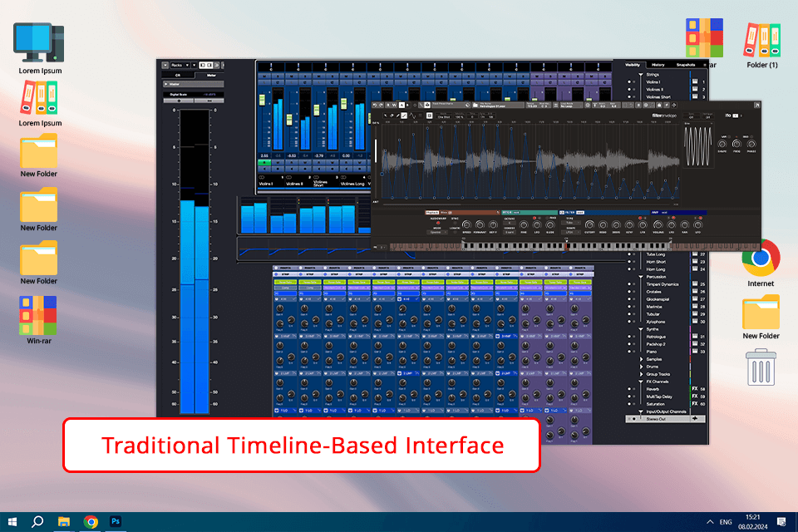
Task: Toggle the A comparison button in the sampler toolbar
Action: tap(401, 105)
